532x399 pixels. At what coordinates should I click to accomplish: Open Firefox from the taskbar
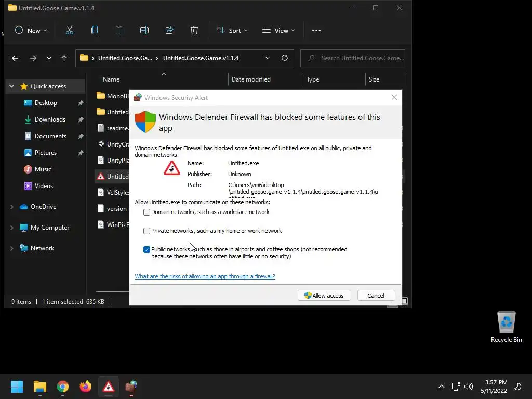[86, 387]
